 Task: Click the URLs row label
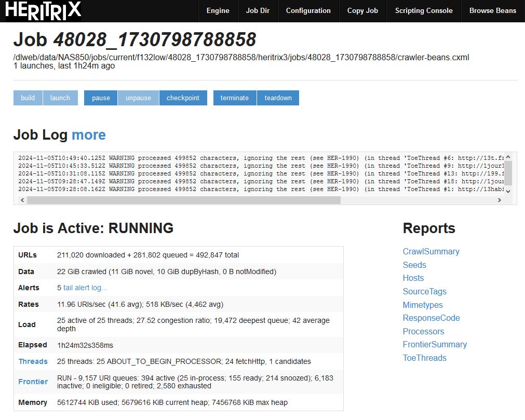[28, 255]
